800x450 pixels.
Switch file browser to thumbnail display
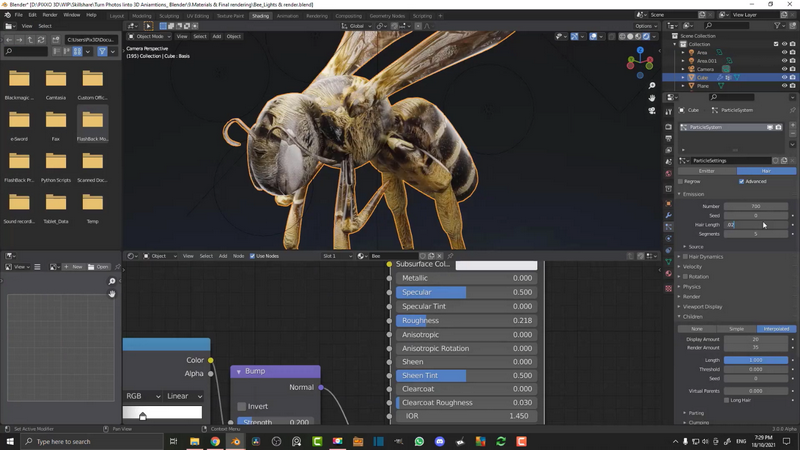click(78, 51)
